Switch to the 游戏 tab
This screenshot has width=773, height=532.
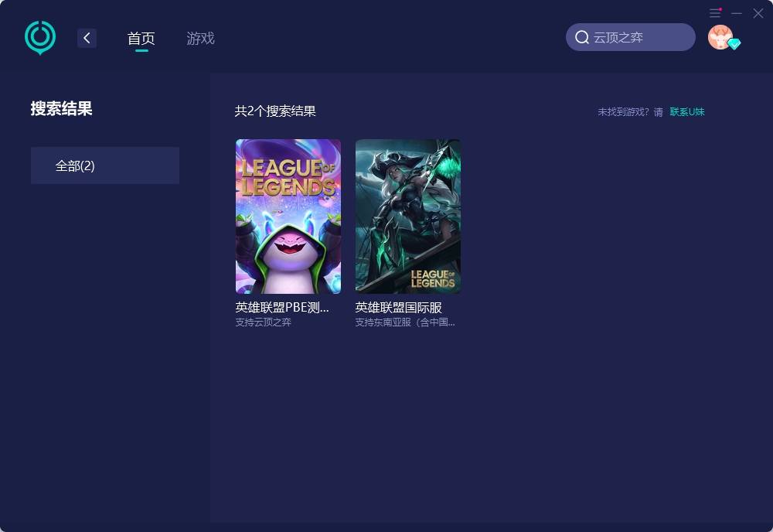(x=200, y=38)
